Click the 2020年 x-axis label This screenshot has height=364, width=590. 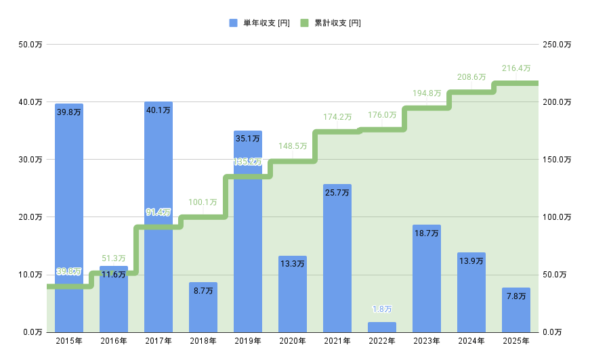tap(293, 342)
